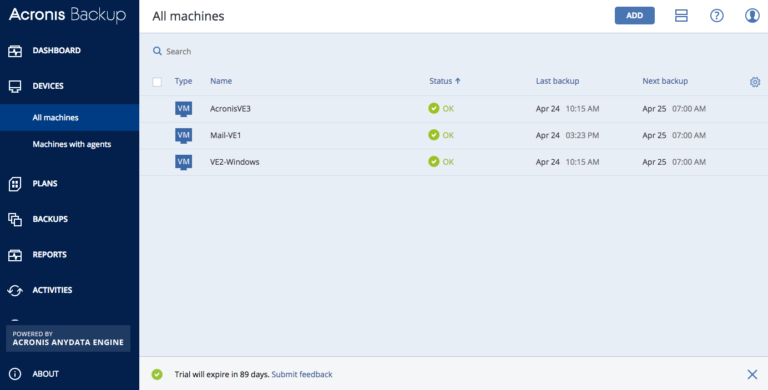Viewport: 768px width, 390px height.
Task: Click the About info icon
Action: tap(15, 374)
